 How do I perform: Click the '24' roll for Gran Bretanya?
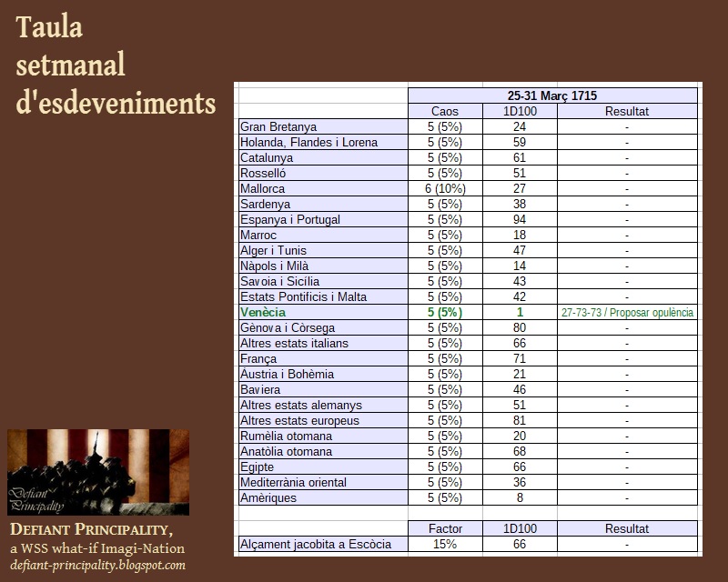[x=520, y=126]
